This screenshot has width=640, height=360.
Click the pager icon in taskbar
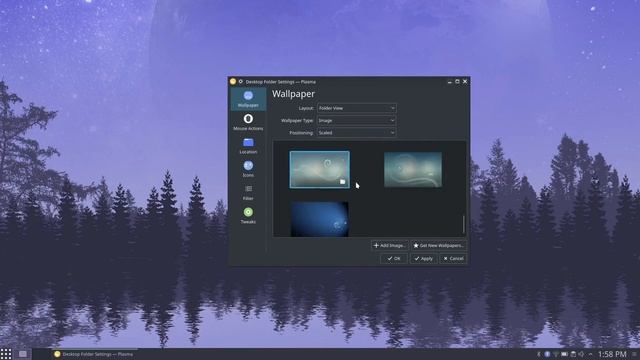(23, 354)
